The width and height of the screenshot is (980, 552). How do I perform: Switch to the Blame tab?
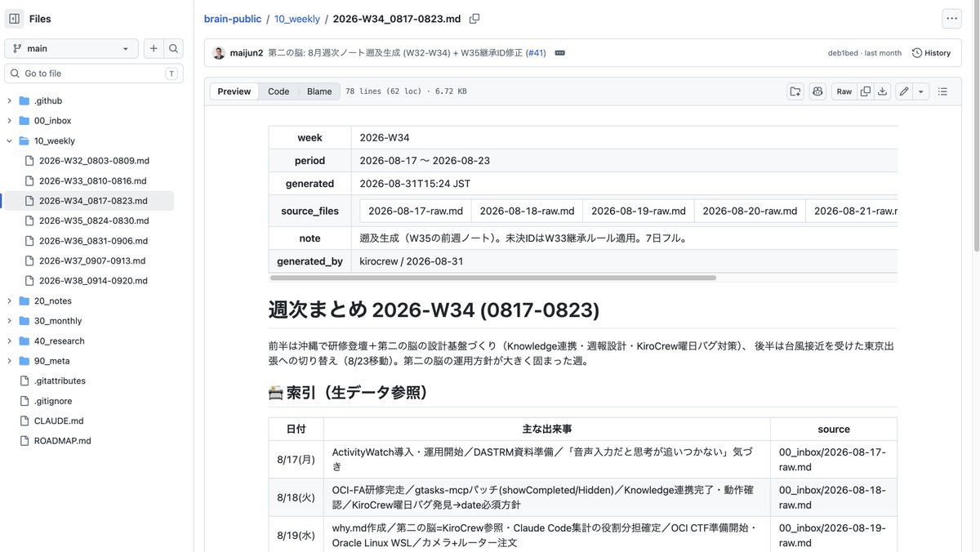pos(319,91)
